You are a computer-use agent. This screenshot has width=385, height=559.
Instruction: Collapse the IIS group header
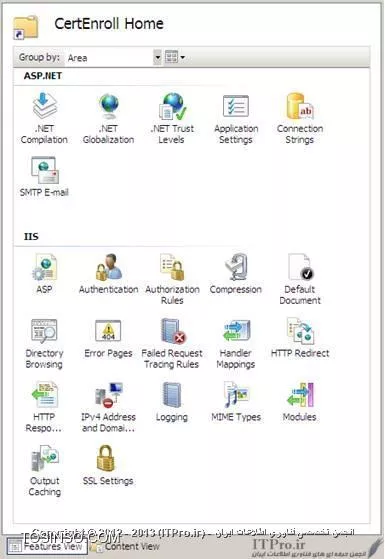[x=31, y=236]
